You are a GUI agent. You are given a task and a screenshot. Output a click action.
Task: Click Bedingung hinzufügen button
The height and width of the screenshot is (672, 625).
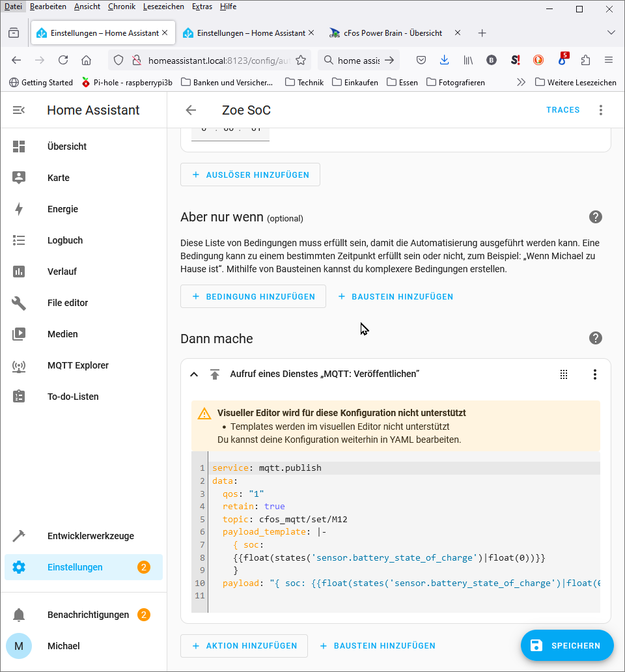coord(253,296)
